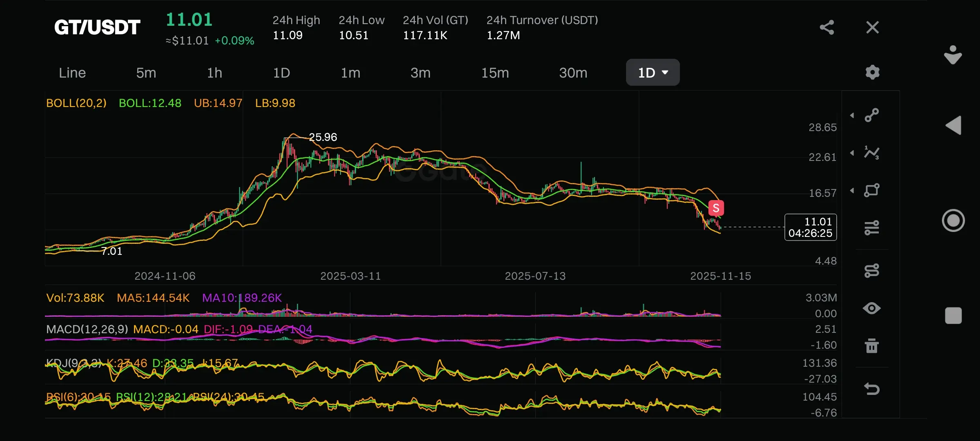980x441 pixels.
Task: Select the trend line drawing tool
Action: (x=872, y=115)
